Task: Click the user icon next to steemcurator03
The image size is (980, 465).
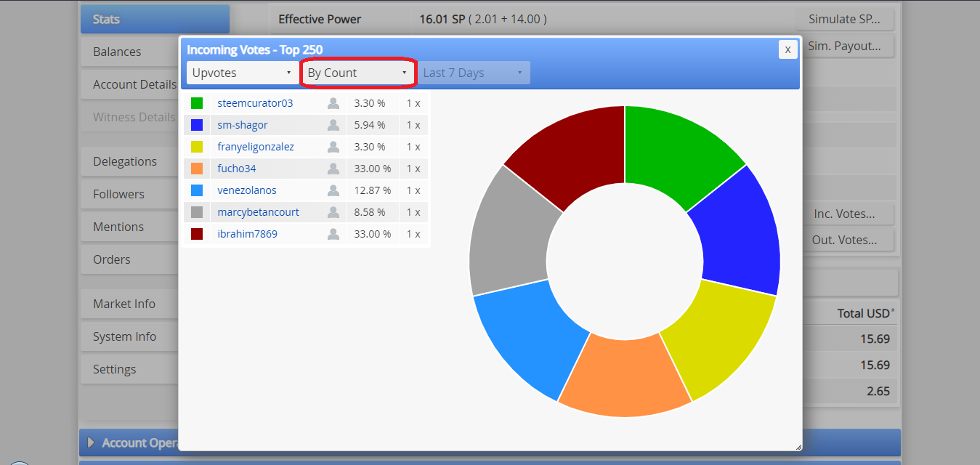Action: (x=333, y=103)
